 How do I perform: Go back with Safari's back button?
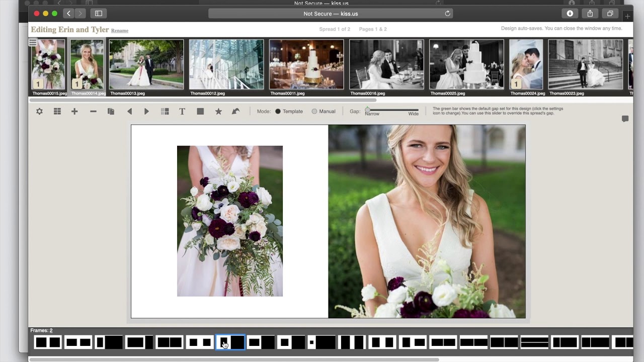(x=69, y=14)
